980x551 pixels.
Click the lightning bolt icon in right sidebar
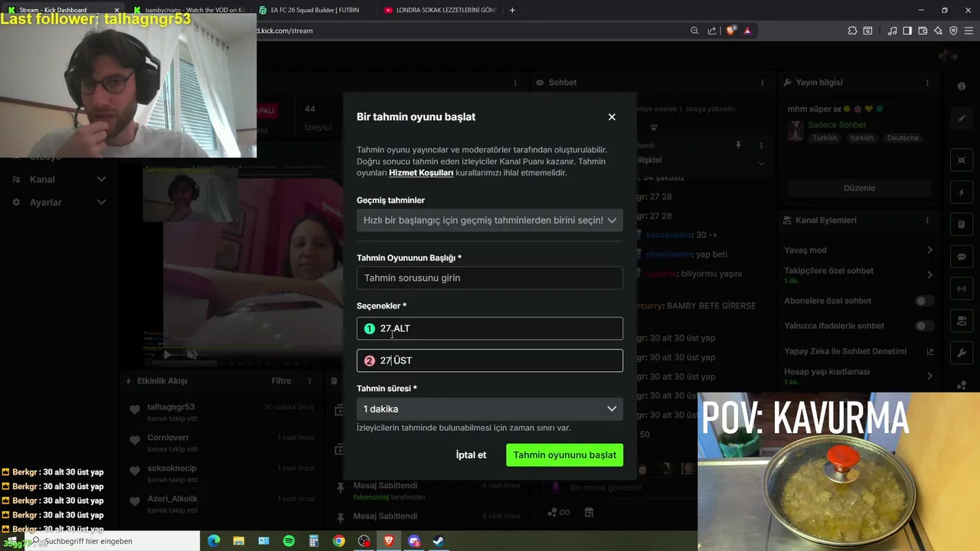coord(962,192)
